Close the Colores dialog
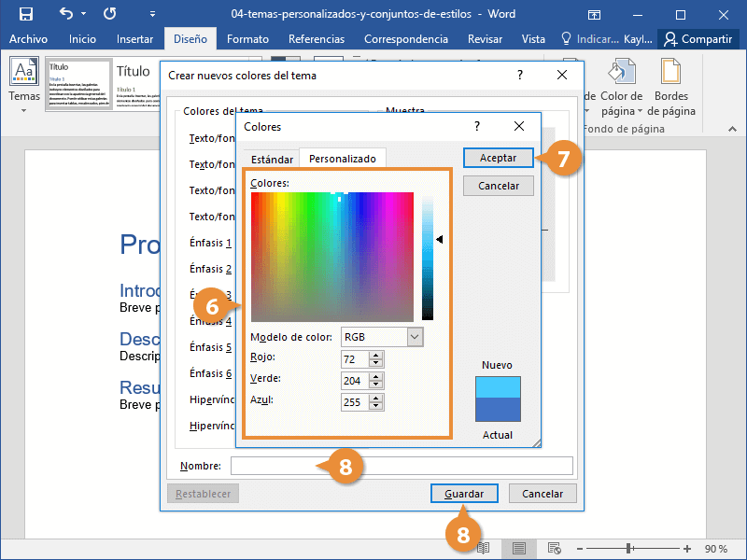The image size is (747, 560). [519, 126]
